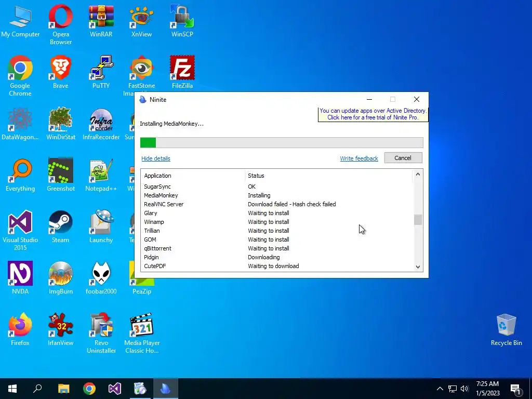
Task: Click the InfraRecorder desktop shortcut
Action: 101,124
